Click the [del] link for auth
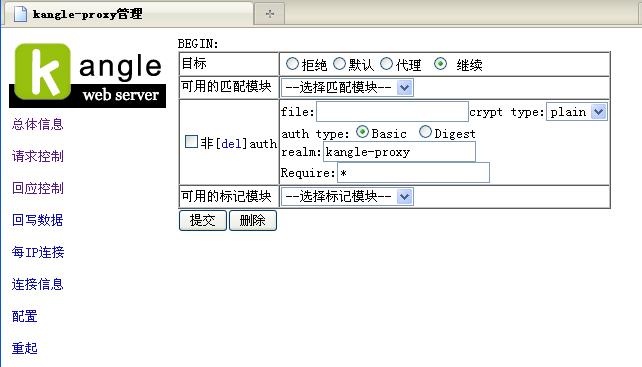This screenshot has height=367, width=642. coord(231,143)
